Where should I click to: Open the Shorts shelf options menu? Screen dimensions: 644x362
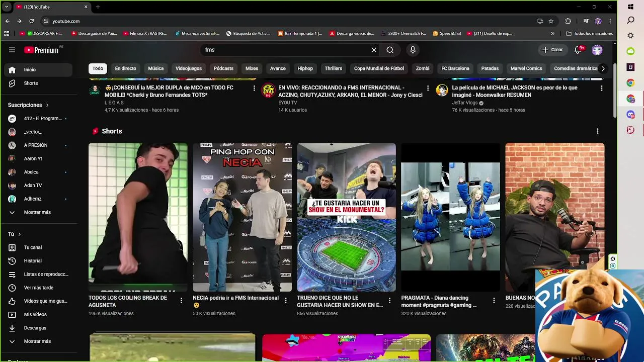598,131
